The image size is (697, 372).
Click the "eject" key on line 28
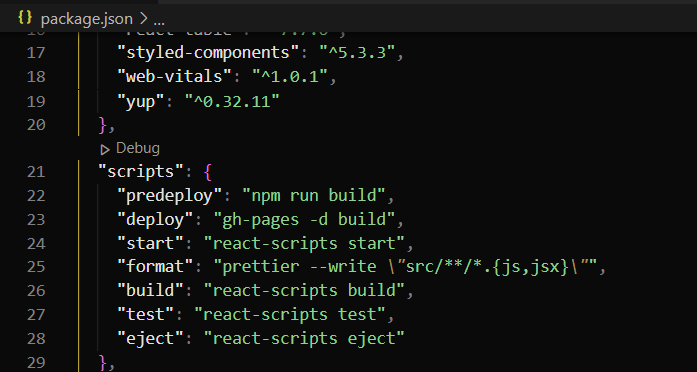150,339
